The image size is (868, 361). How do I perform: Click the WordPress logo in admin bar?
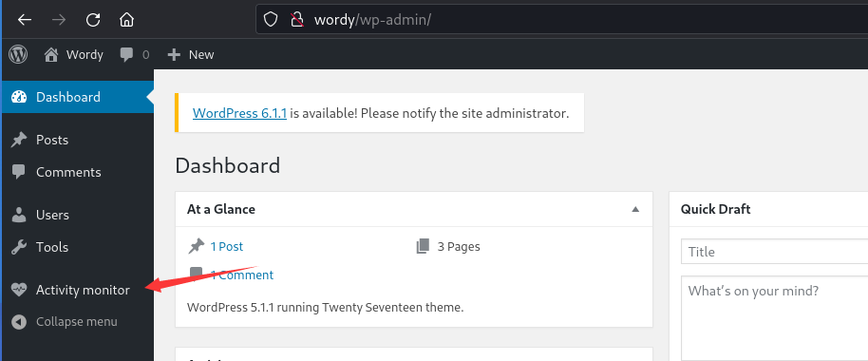[18, 54]
